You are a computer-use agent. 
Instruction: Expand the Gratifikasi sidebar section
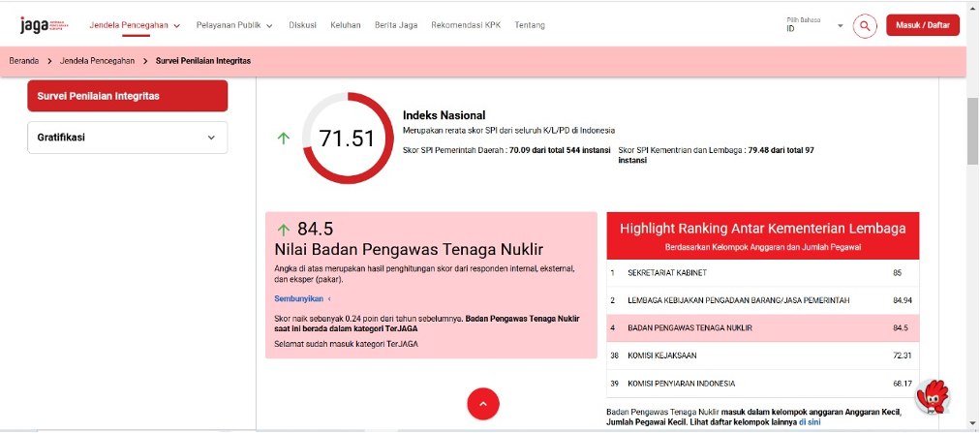tap(128, 138)
